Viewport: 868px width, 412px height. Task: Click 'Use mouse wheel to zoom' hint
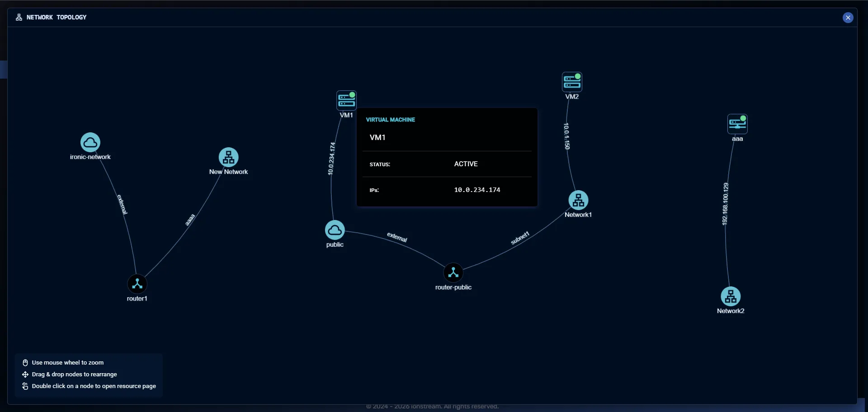(68, 363)
